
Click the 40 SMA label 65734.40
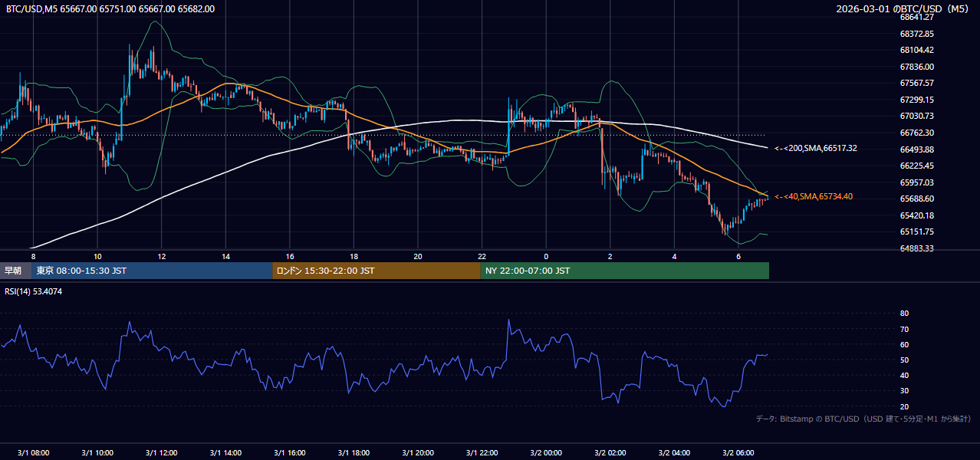pyautogui.click(x=814, y=196)
